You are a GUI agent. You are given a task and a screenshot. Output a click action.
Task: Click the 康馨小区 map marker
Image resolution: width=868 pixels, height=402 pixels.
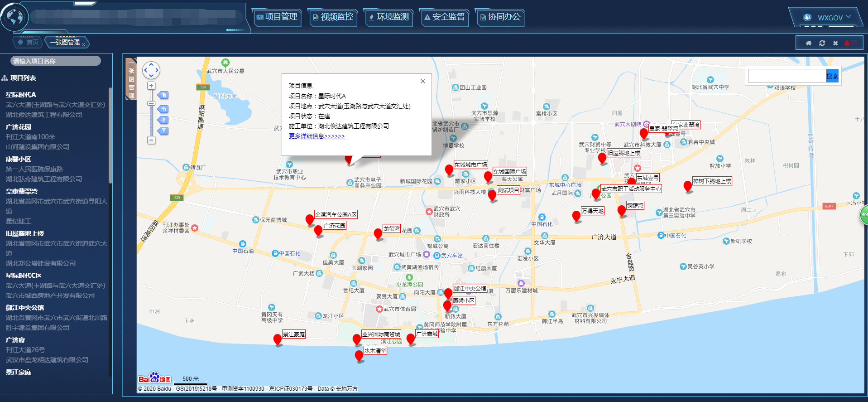447,305
